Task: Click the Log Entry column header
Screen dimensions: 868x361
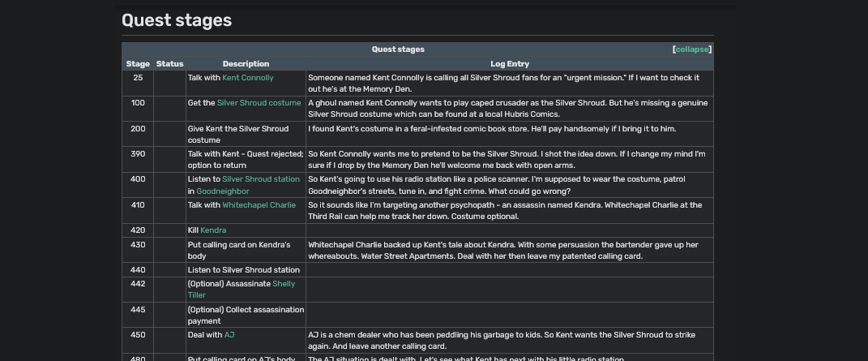Action: click(x=510, y=64)
